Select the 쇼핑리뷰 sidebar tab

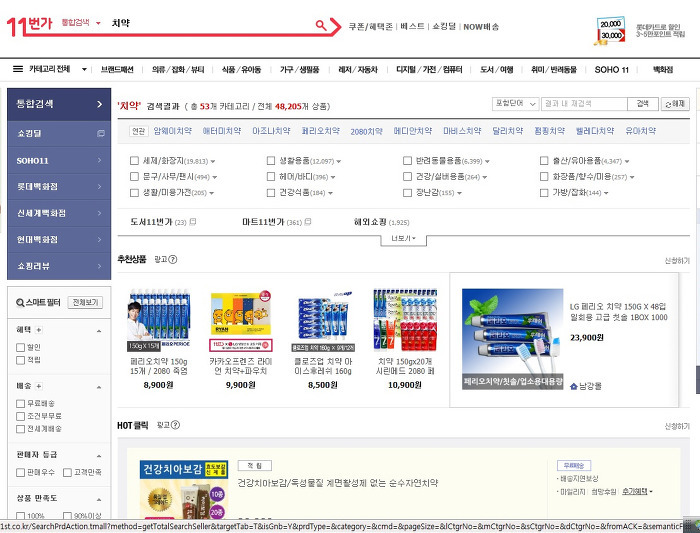(x=59, y=266)
